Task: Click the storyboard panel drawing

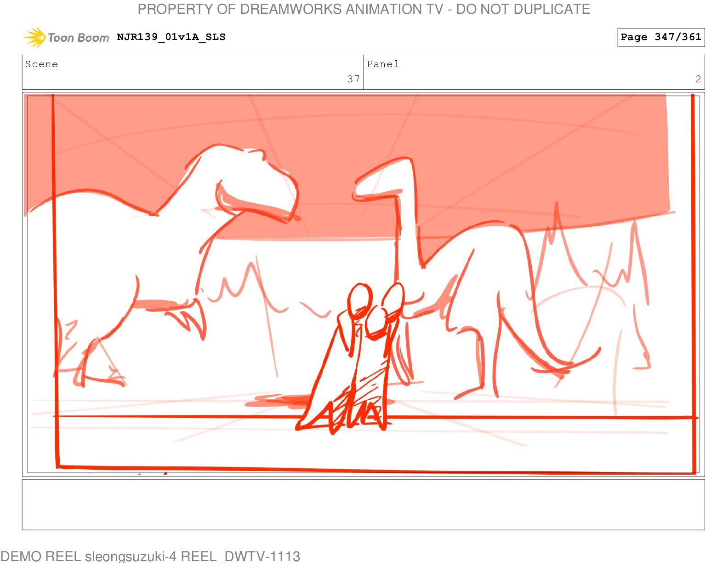Action: 363,284
